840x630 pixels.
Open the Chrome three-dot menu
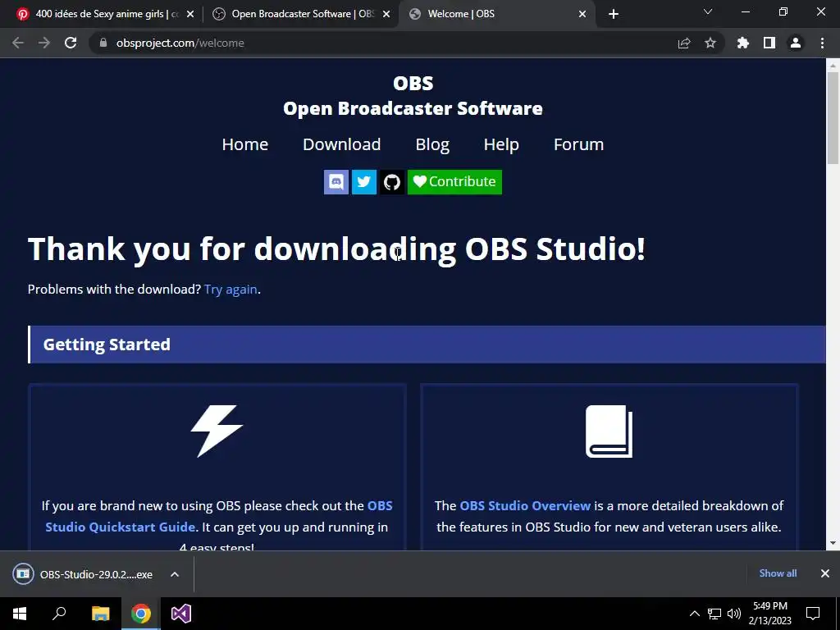click(x=822, y=43)
